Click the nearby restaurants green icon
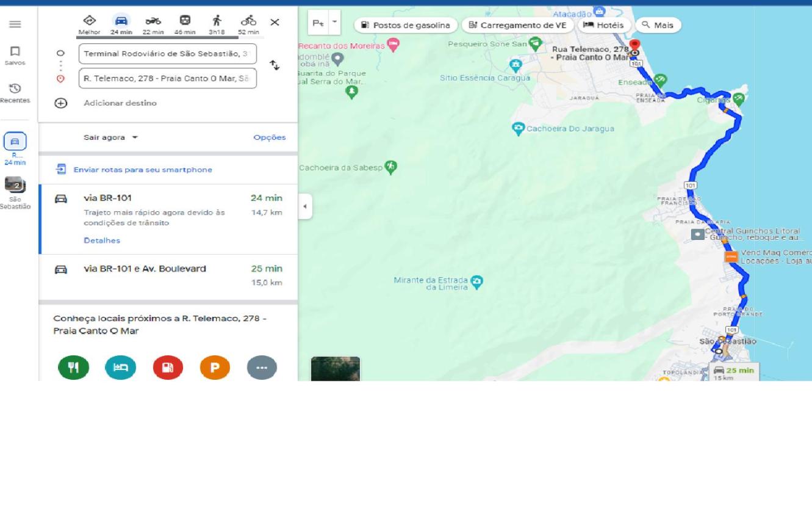 click(x=73, y=368)
